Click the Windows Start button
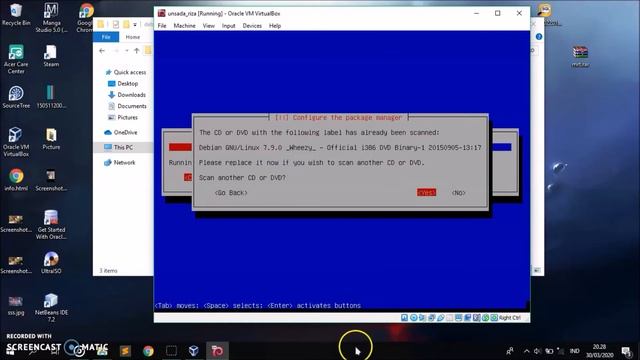 [11, 351]
